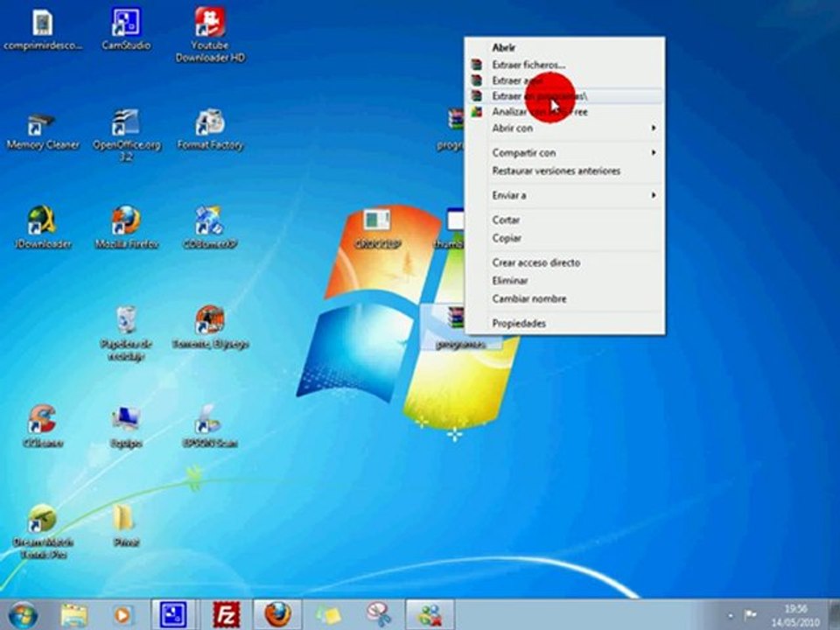Select the EPSON Scan desktop shortcut
Image resolution: width=840 pixels, height=630 pixels.
click(210, 427)
